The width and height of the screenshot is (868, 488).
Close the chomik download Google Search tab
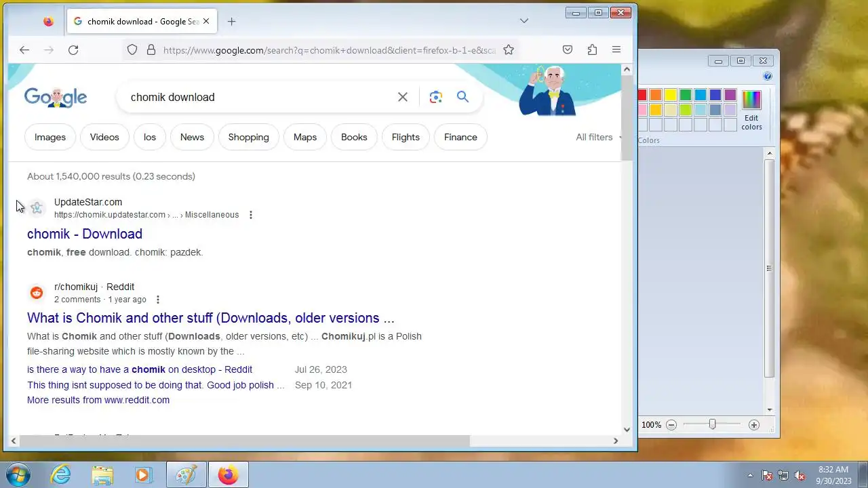[206, 22]
